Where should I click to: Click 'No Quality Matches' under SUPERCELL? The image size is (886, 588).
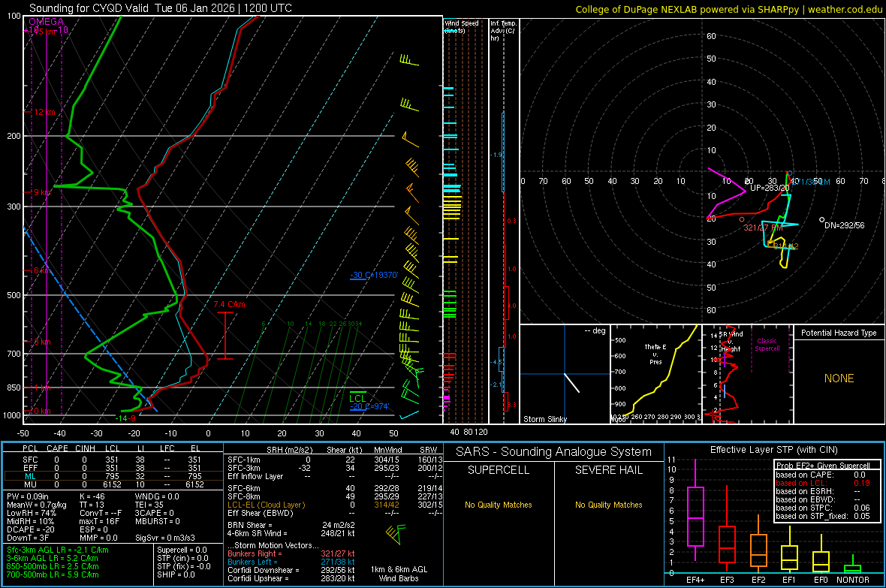click(x=499, y=505)
